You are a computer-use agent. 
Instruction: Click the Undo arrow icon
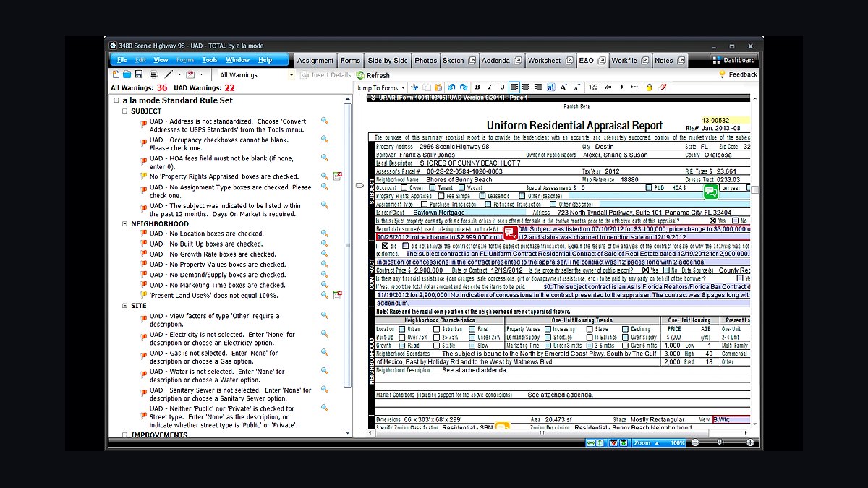[451, 87]
